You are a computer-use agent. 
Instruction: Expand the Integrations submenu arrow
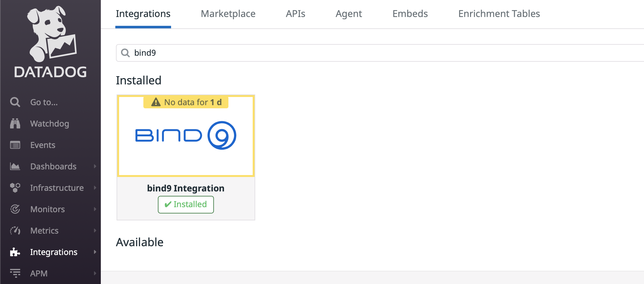pos(95,252)
